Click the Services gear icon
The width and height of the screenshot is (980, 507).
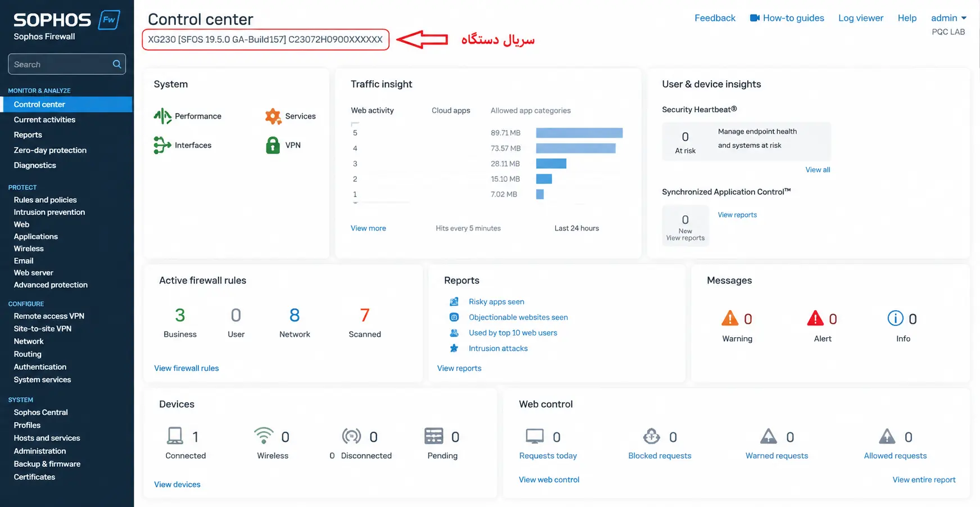[x=273, y=116]
